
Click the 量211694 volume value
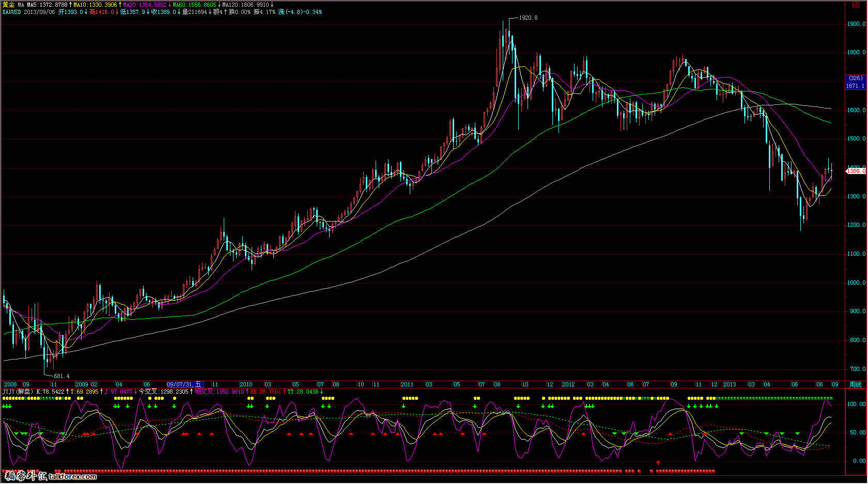tap(195, 12)
